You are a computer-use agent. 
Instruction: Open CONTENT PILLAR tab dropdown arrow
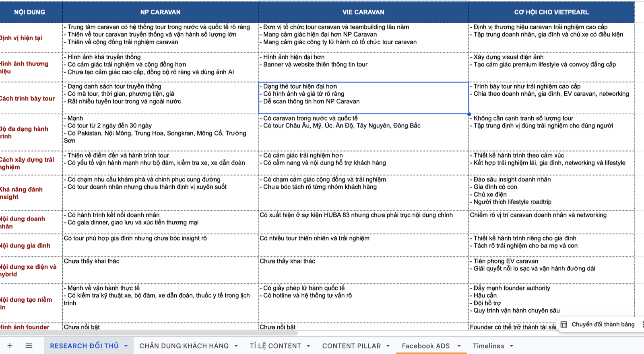(388, 346)
